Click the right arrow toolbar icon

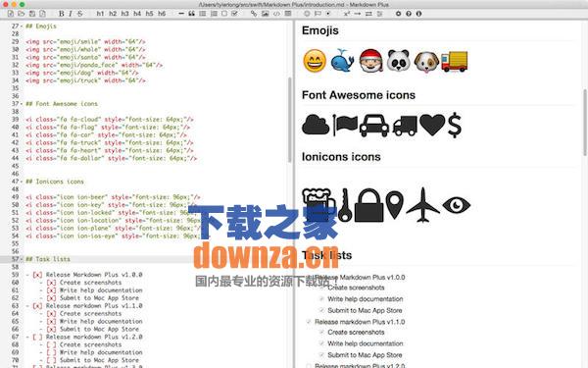358,14
